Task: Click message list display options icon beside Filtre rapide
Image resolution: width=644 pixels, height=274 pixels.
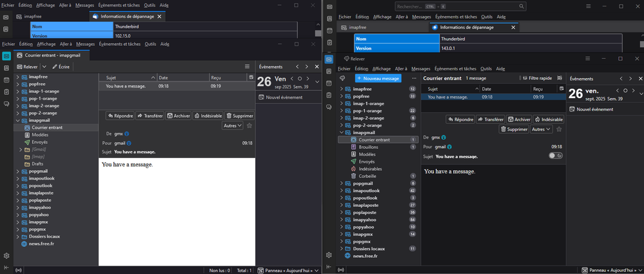Action: 558,78
